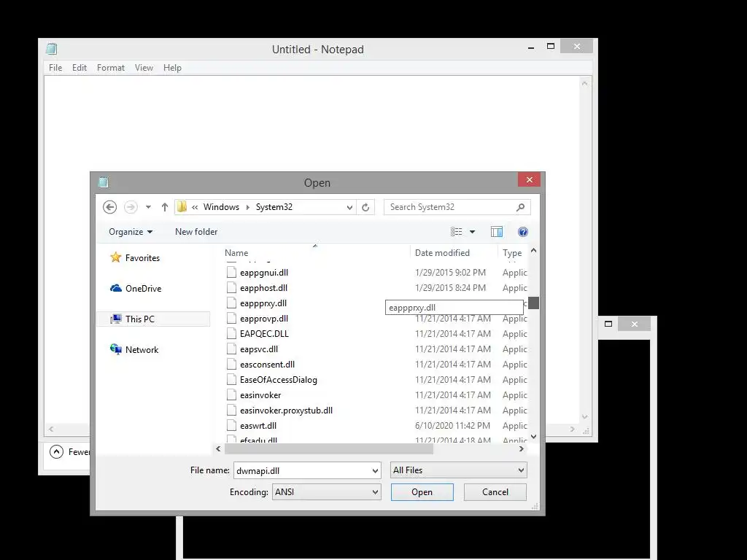Select the eapsvc.dll file
Image resolution: width=747 pixels, height=560 pixels.
pos(259,349)
